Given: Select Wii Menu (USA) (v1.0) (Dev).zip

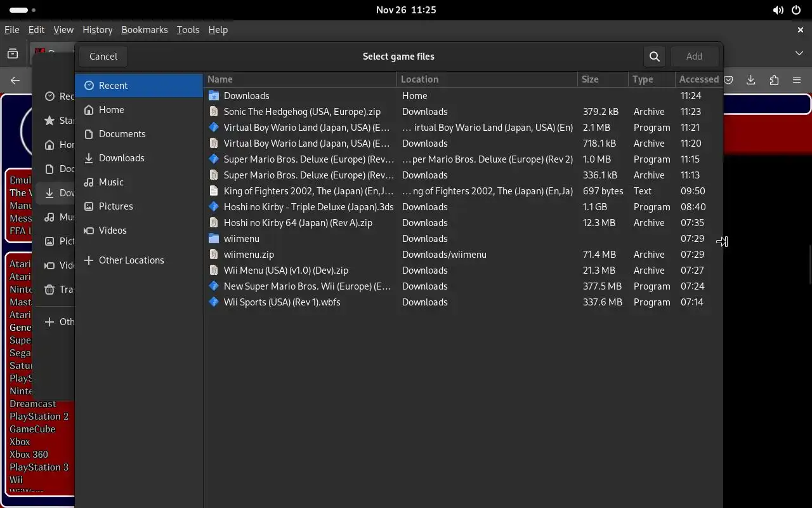Looking at the screenshot, I should click(463, 270).
